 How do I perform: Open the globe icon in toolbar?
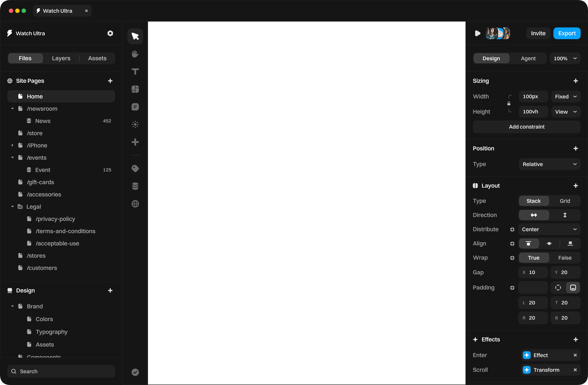(135, 204)
